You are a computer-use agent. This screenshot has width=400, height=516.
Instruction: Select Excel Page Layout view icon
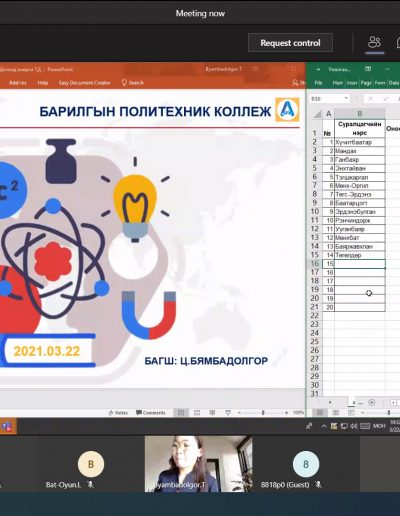(336, 413)
